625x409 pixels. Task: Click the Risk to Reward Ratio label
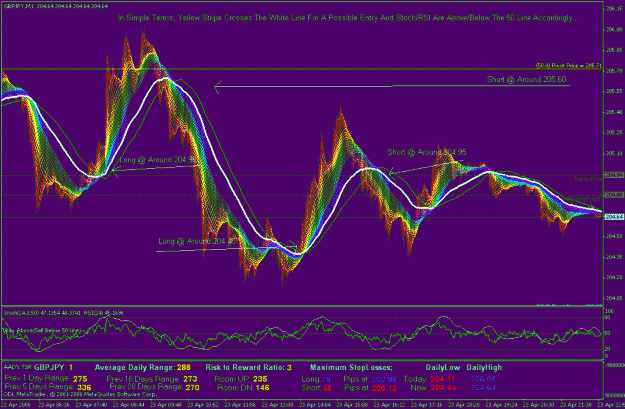pyautogui.click(x=245, y=368)
